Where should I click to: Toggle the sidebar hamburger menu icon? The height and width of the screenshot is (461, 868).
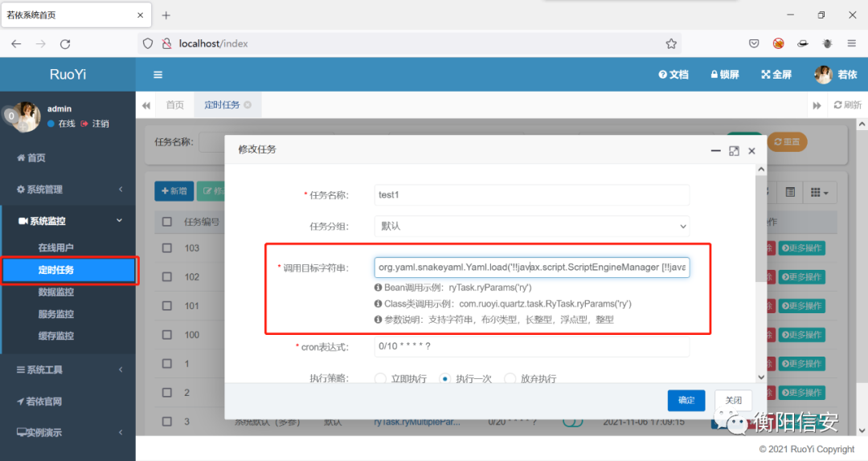158,75
